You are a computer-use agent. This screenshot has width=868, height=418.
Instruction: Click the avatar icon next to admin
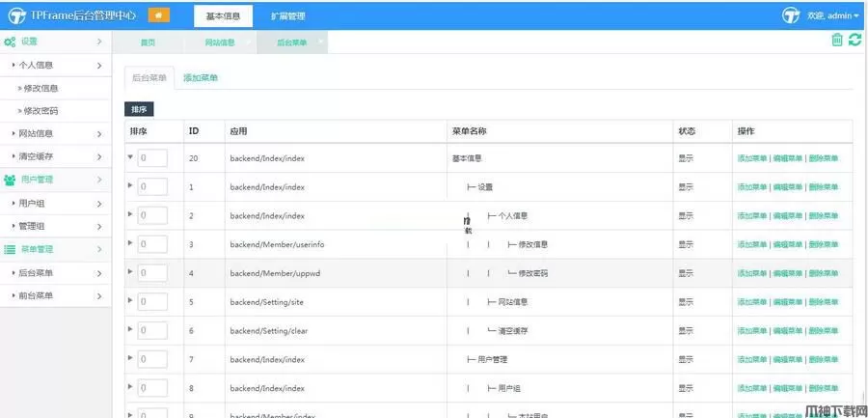pyautogui.click(x=791, y=15)
